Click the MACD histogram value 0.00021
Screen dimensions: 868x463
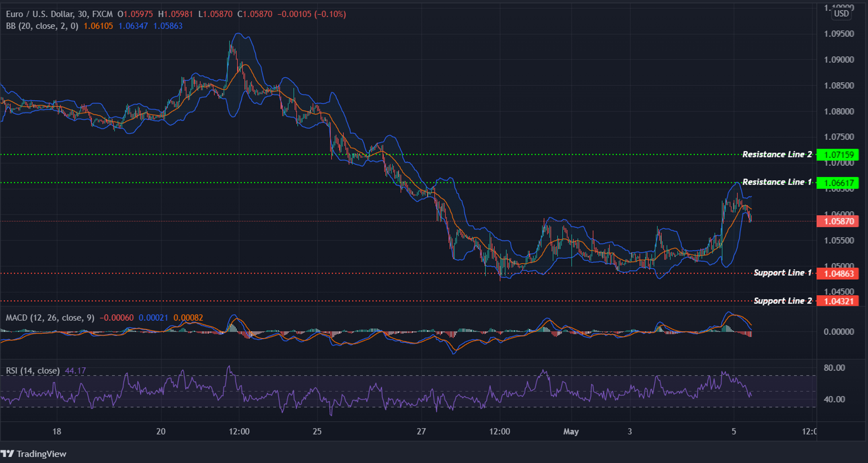153,318
